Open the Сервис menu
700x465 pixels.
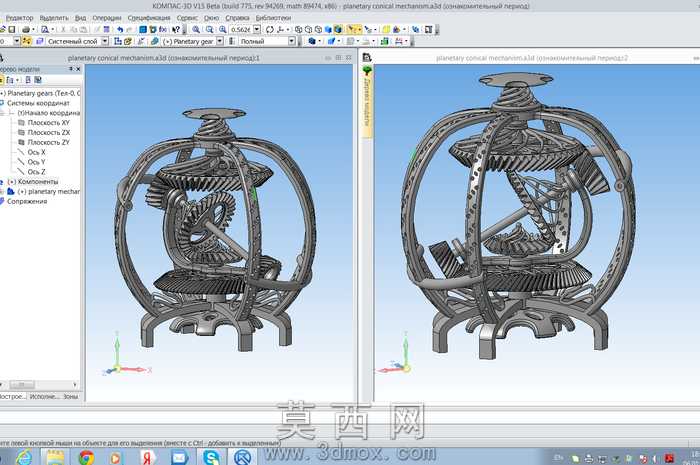[x=187, y=18]
